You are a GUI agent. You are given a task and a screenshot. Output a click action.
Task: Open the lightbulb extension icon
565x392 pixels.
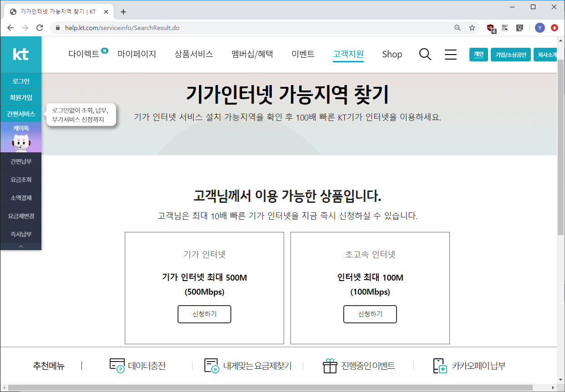point(519,28)
